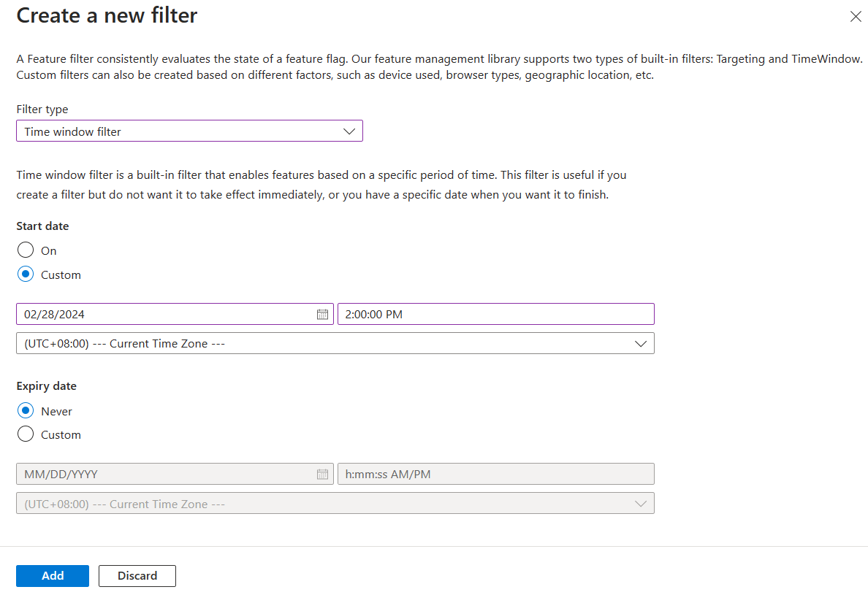The image size is (868, 595).
Task: Click the Add button
Action: click(53, 575)
